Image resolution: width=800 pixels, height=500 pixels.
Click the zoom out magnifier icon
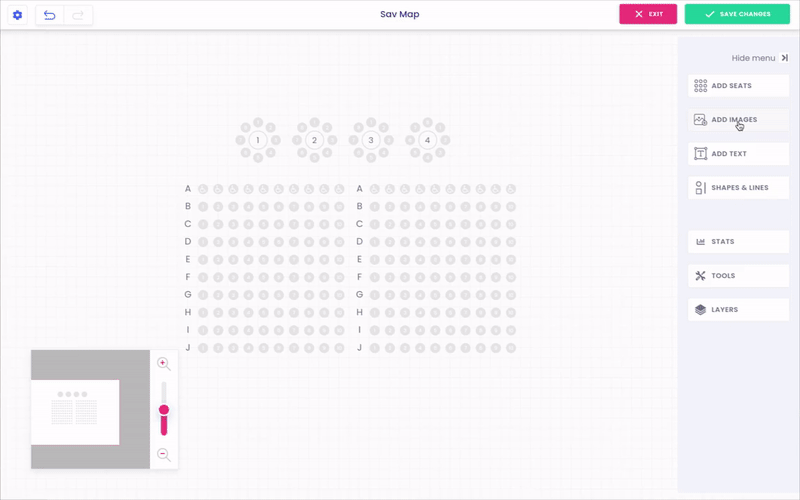coord(164,455)
